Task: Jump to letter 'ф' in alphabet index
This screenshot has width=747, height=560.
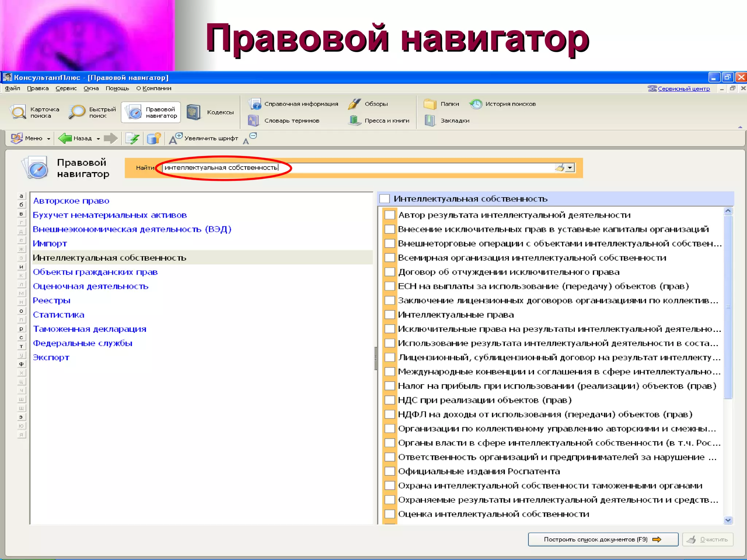Action: pos(21,364)
